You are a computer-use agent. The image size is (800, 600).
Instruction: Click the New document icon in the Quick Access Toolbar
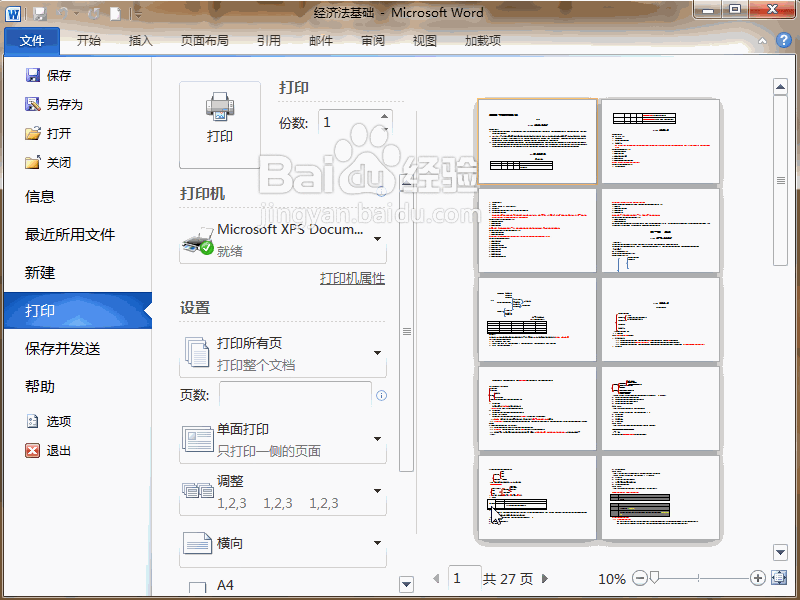116,14
